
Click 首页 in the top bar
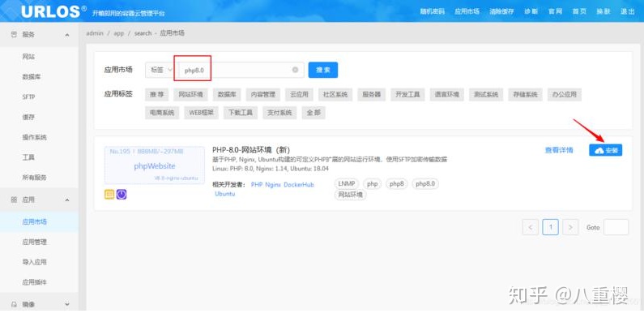click(579, 11)
